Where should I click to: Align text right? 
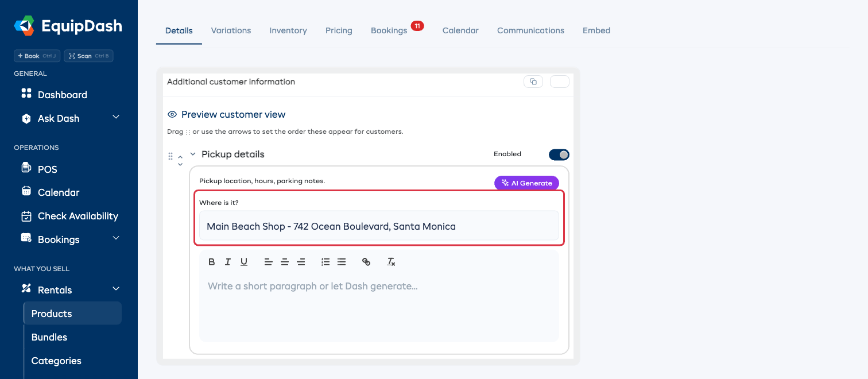(x=301, y=262)
